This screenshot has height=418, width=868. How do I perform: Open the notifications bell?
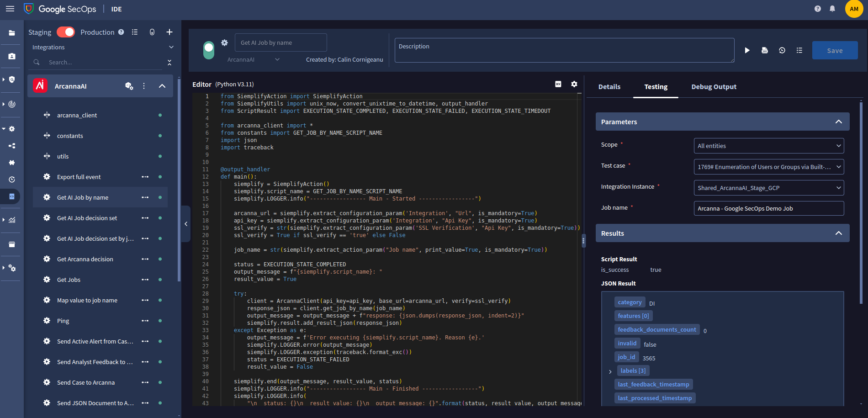pyautogui.click(x=832, y=9)
